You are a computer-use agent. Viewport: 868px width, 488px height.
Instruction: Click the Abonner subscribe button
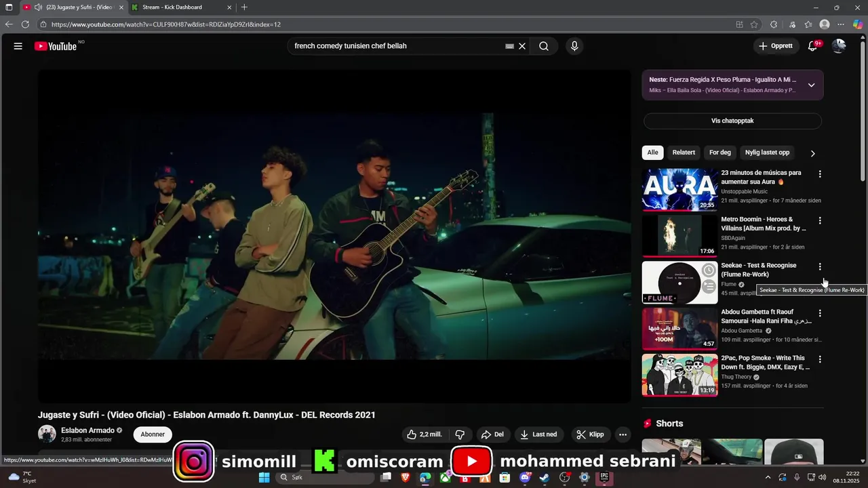(x=153, y=434)
